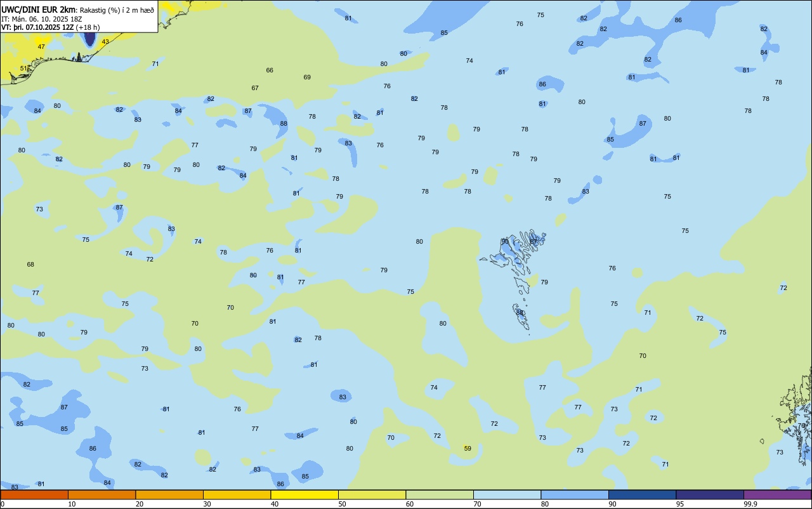Click the humidity value 66
The height and width of the screenshot is (509, 812).
coord(270,70)
